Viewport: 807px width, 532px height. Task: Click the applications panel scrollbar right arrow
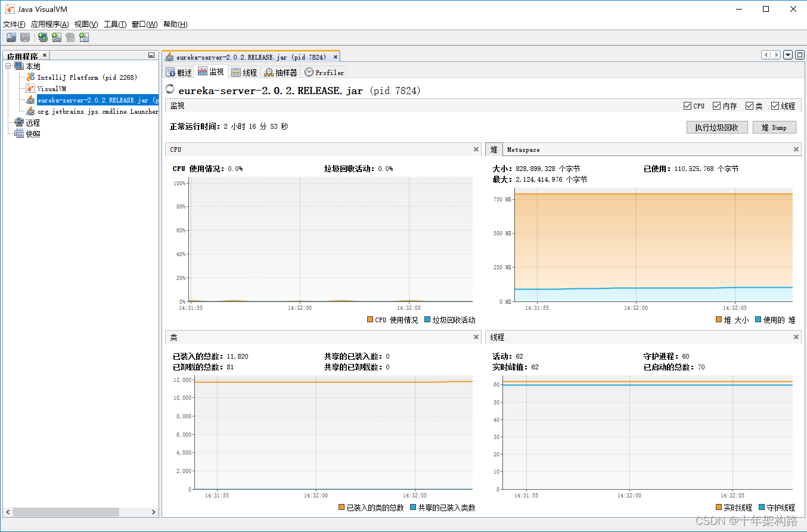coord(153,512)
